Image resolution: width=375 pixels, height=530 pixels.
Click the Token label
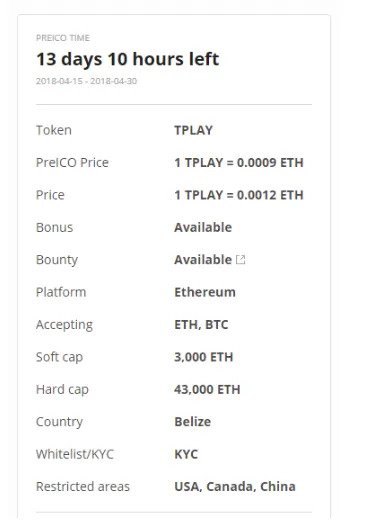pos(54,130)
